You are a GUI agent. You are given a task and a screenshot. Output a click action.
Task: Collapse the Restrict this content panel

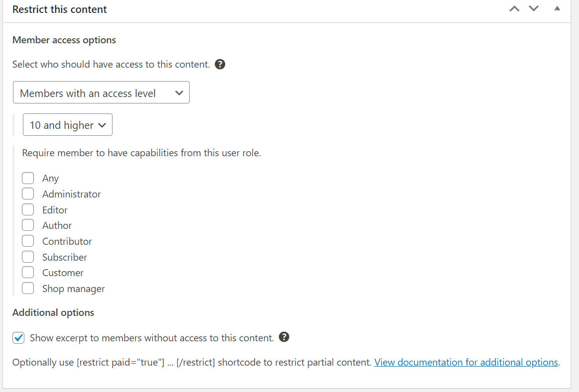557,8
